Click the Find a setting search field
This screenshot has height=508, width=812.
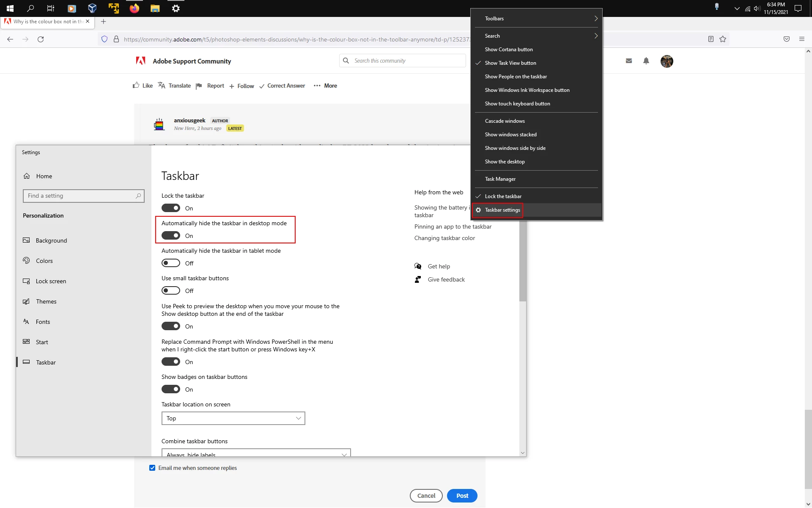click(x=80, y=196)
